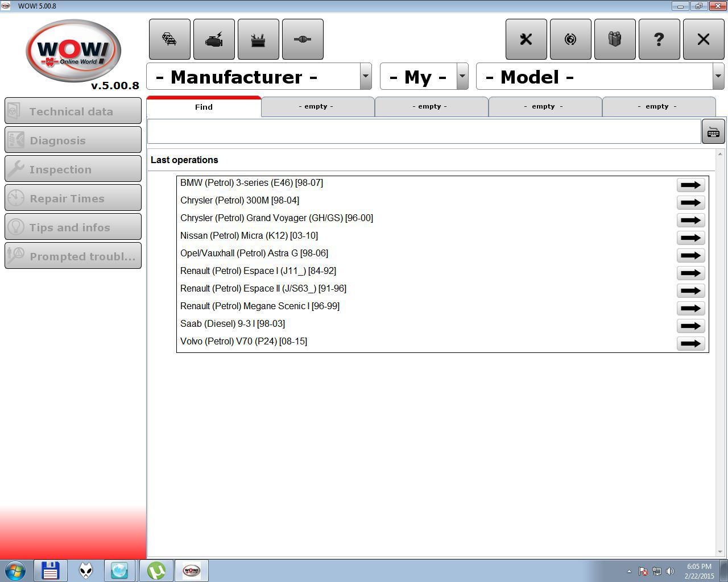728x582 pixels.
Task: Click the scrollbar up arrow in results
Action: [x=721, y=154]
